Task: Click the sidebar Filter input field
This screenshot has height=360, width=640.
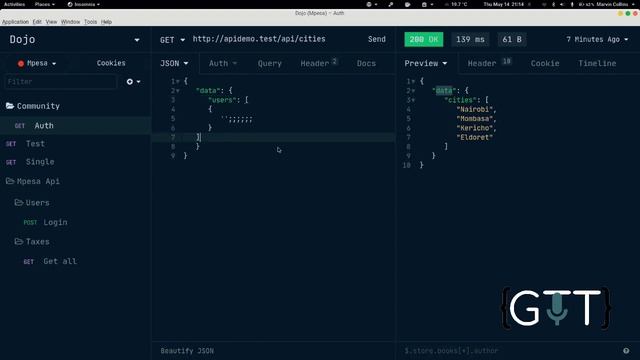Action: [60, 82]
